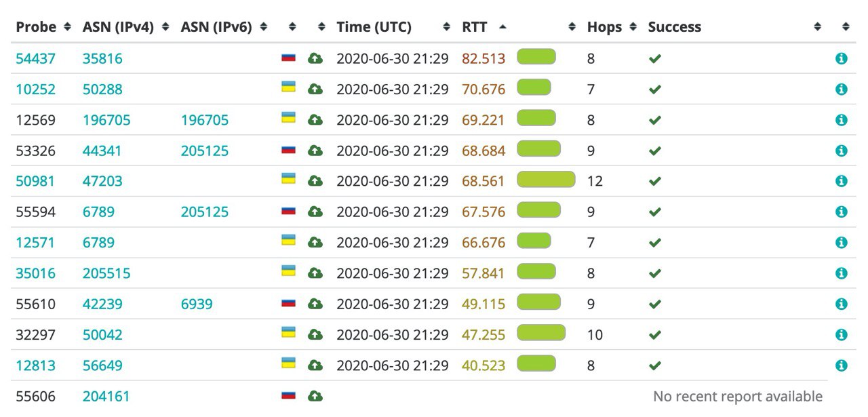Viewport: 868px width, 417px height.
Task: Open probe 54437 link
Action: [35, 59]
